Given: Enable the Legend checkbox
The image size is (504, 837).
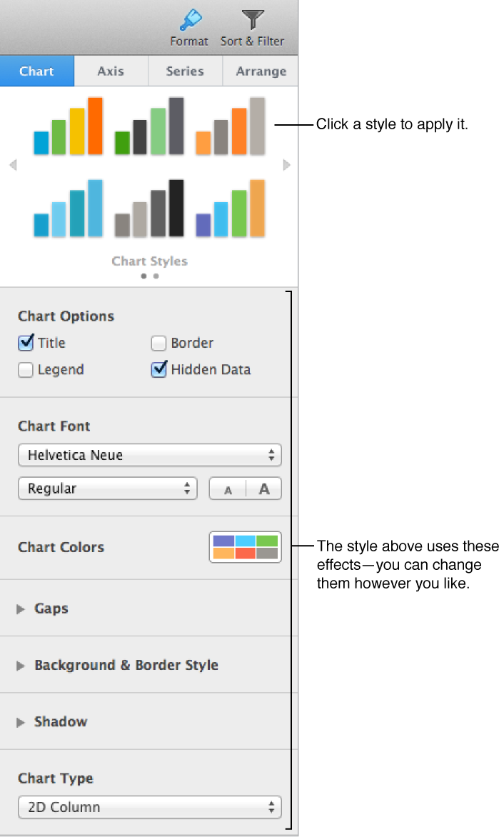Looking at the screenshot, I should (x=25, y=370).
